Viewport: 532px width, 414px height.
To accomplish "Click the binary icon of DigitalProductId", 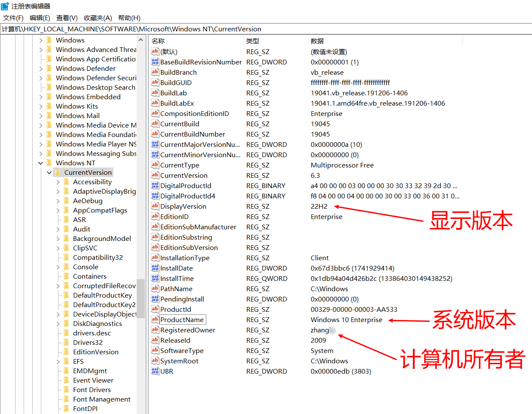I will (x=155, y=186).
